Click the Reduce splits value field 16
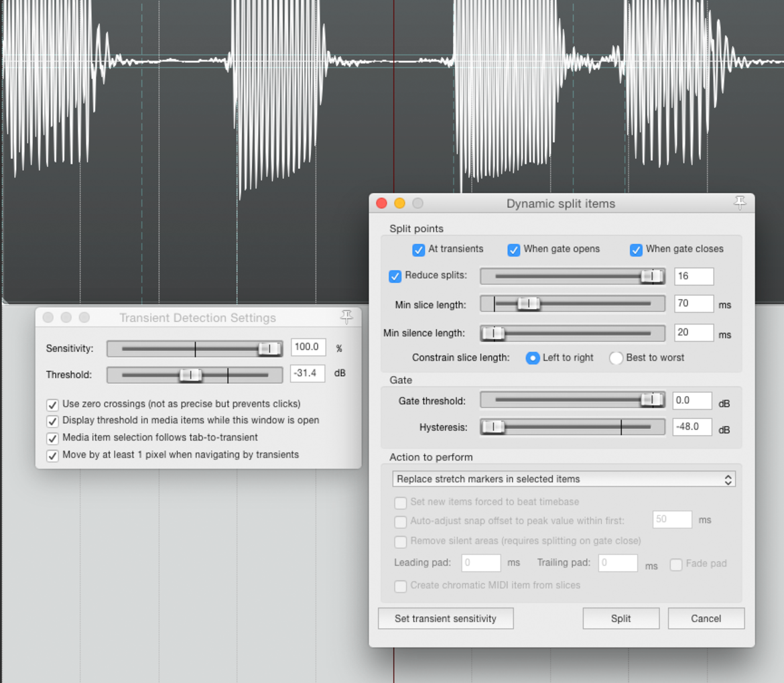784x683 pixels. tap(694, 276)
